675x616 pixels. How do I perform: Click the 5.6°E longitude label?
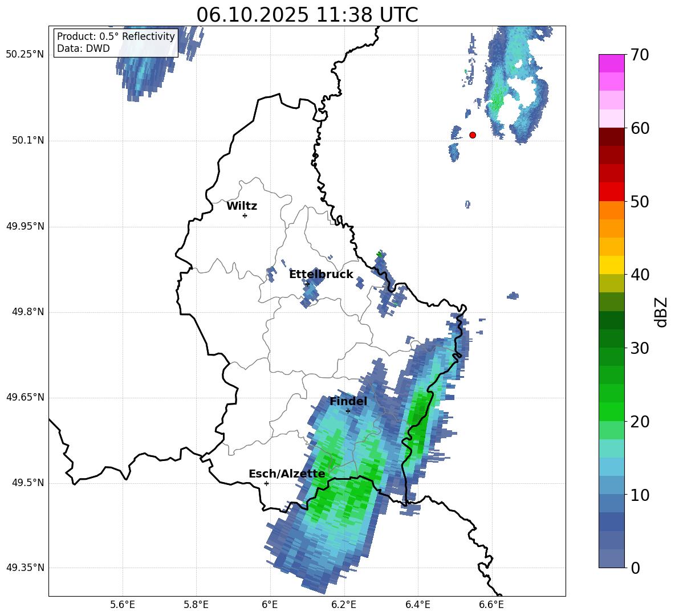pos(123,605)
